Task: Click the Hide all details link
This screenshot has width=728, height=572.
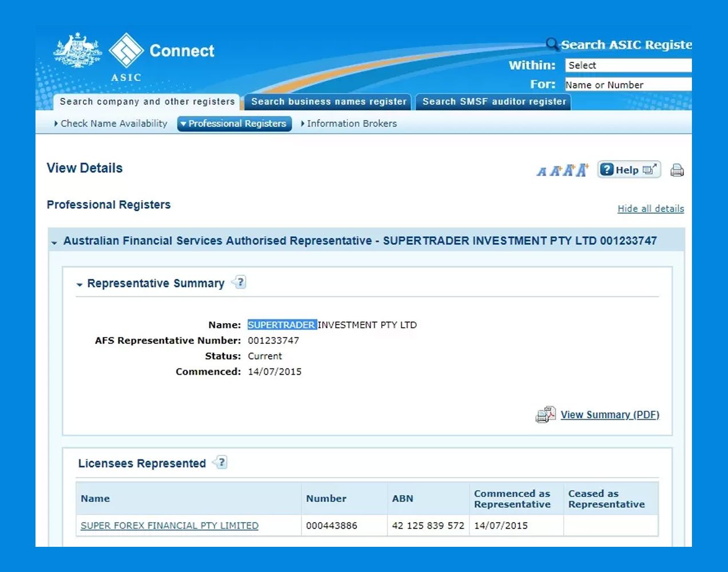Action: [650, 209]
